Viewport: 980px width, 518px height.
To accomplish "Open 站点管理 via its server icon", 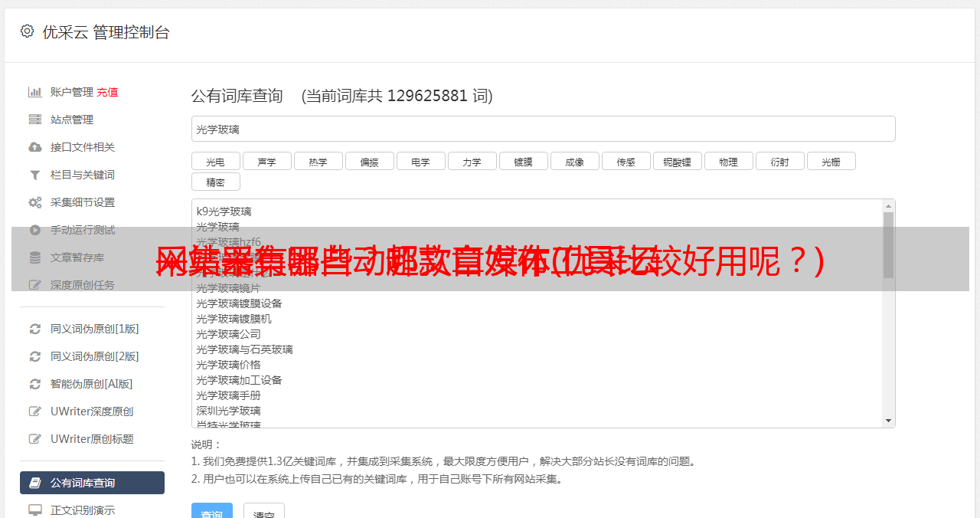I will (35, 120).
